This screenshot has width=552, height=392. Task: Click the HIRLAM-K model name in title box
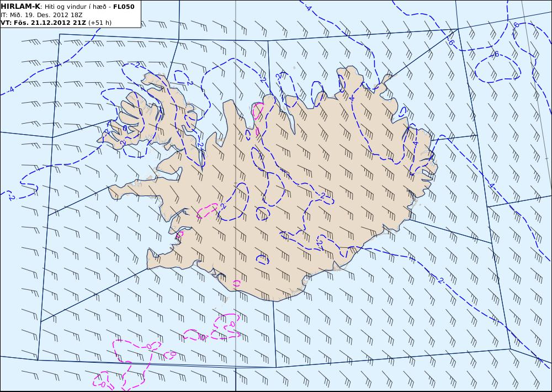20,6
